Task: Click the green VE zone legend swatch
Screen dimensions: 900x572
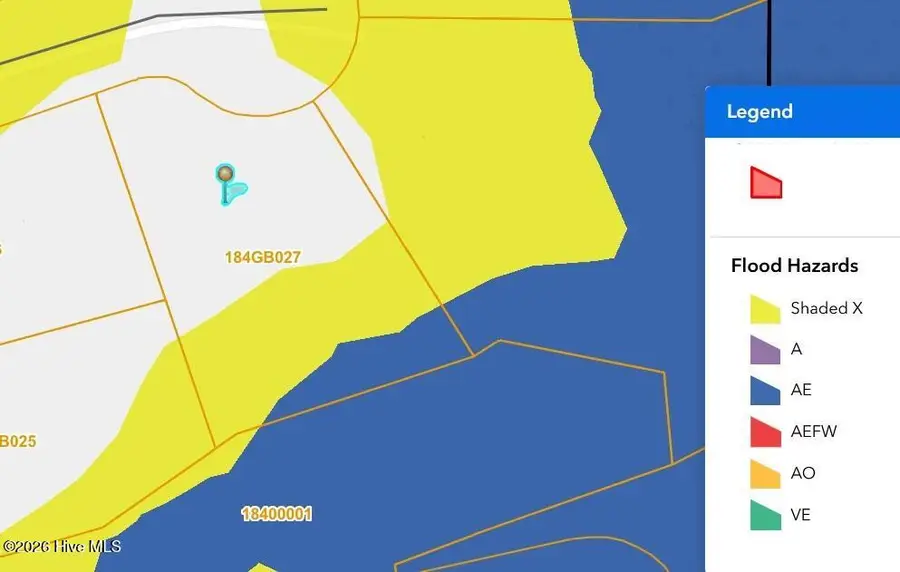Action: [765, 516]
